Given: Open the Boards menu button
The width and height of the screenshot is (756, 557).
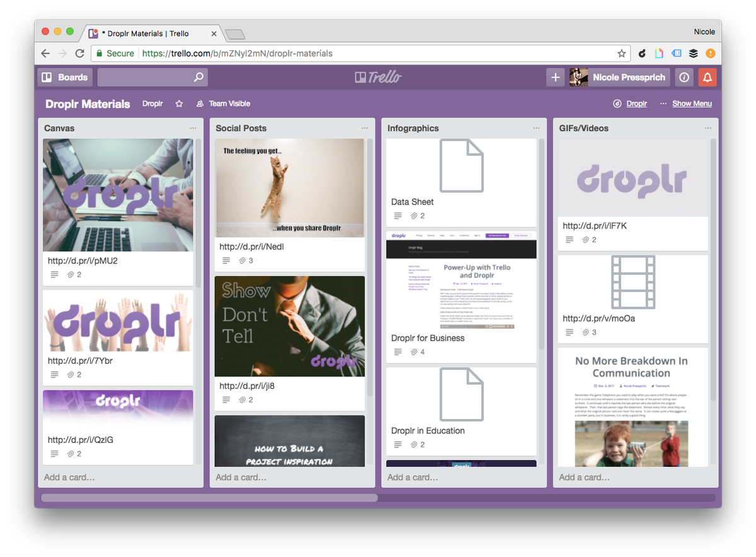Looking at the screenshot, I should point(65,78).
